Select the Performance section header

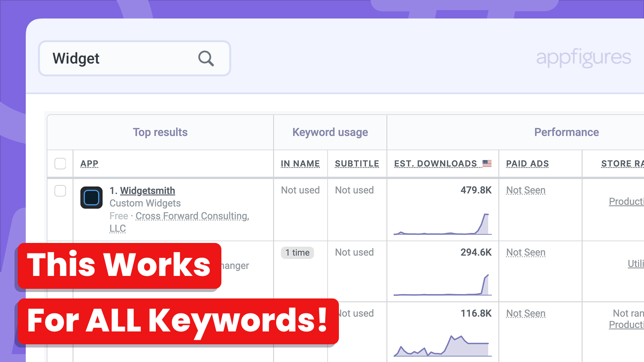(566, 132)
